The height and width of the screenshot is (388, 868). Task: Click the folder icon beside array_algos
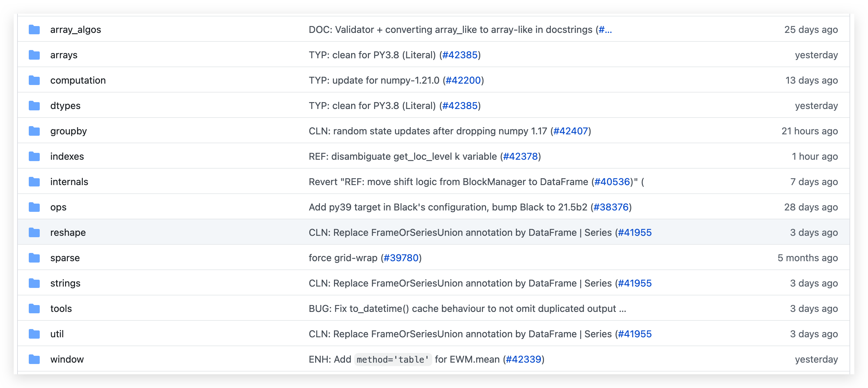[x=34, y=30]
